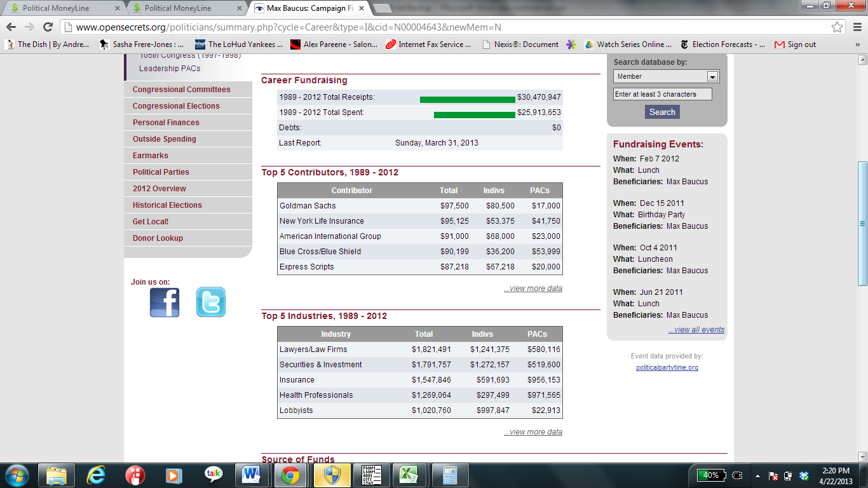
Task: Open the Sasha Frere-Jones bookmark
Action: 142,44
